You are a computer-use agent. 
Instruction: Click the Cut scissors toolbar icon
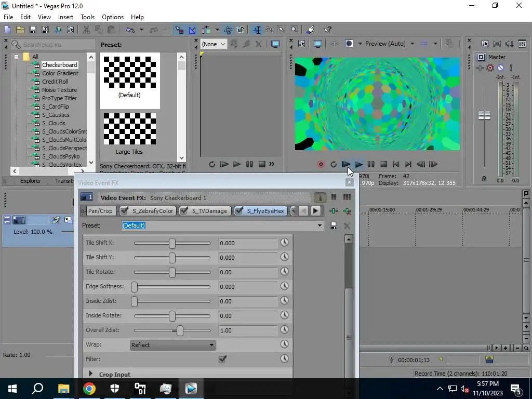86,30
